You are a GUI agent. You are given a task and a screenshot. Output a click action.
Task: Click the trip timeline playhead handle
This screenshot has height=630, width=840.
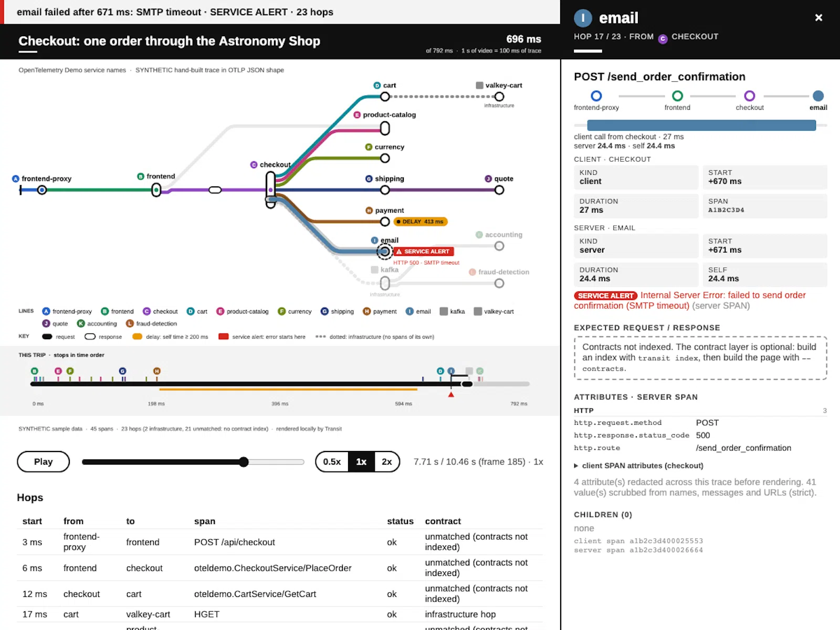coord(467,384)
